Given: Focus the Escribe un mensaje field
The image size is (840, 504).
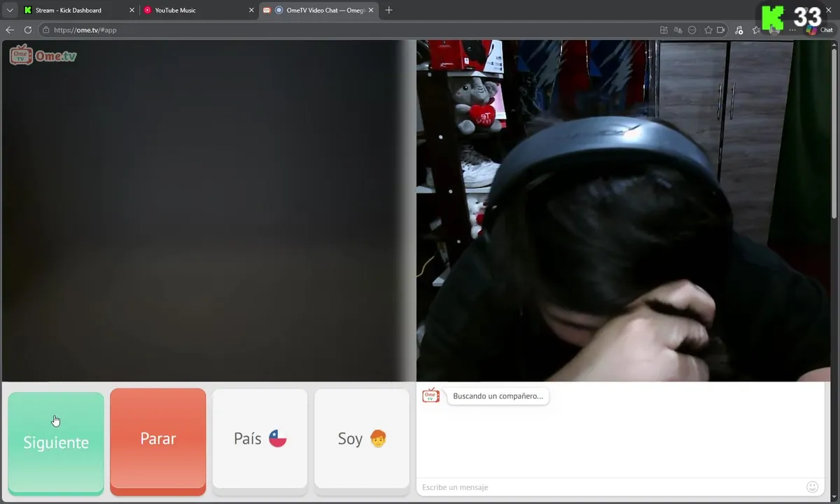Looking at the screenshot, I should click(x=611, y=487).
